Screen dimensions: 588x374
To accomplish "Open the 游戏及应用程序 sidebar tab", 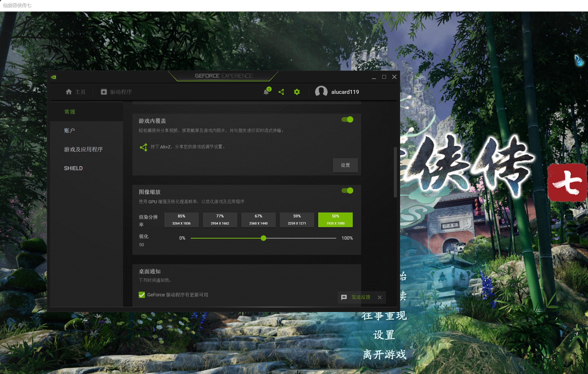I will [83, 149].
